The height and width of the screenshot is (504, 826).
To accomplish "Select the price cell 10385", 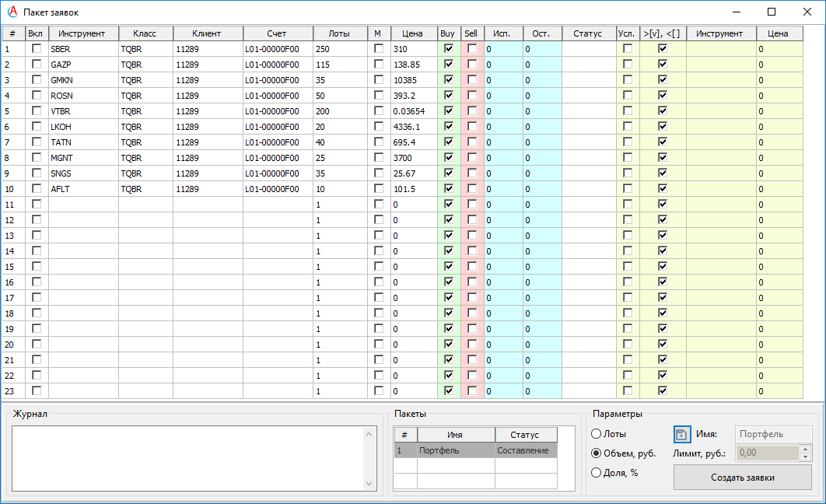I will [414, 80].
